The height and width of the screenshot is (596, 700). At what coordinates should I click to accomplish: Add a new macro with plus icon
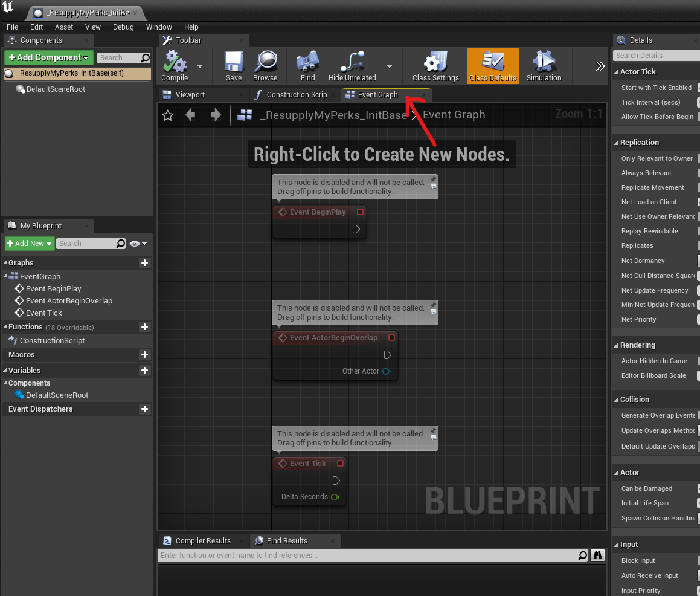click(x=144, y=355)
